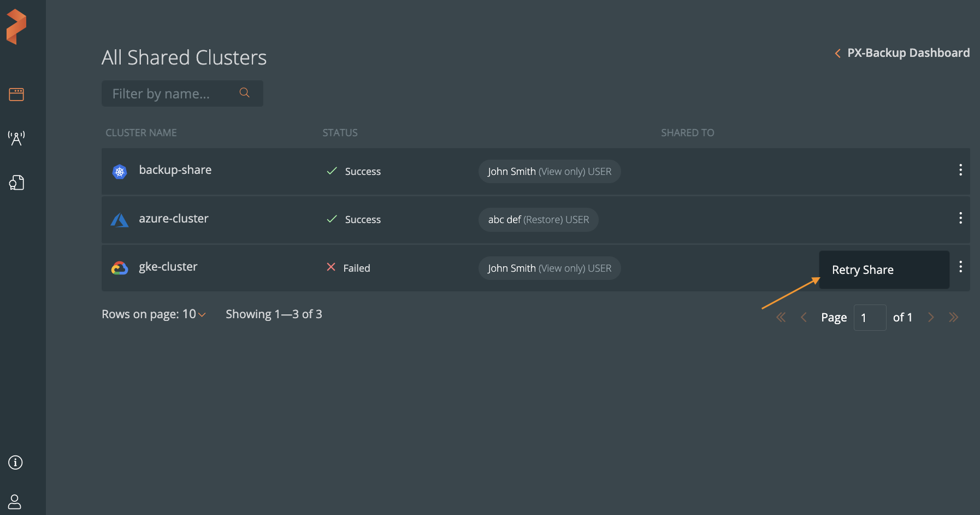Click the azure-cluster Azure icon
Image resolution: width=980 pixels, height=515 pixels.
point(120,220)
